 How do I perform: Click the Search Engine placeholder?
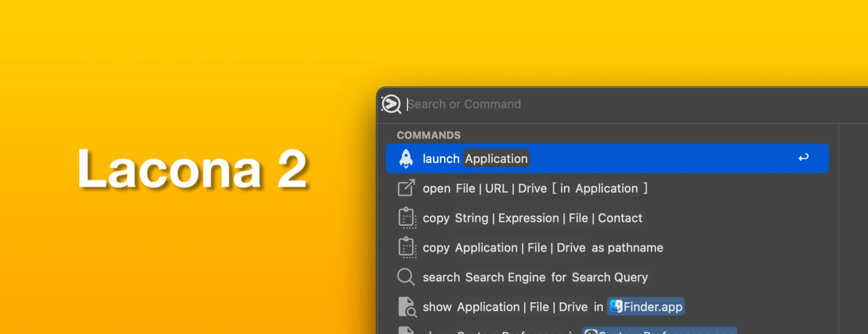(505, 277)
